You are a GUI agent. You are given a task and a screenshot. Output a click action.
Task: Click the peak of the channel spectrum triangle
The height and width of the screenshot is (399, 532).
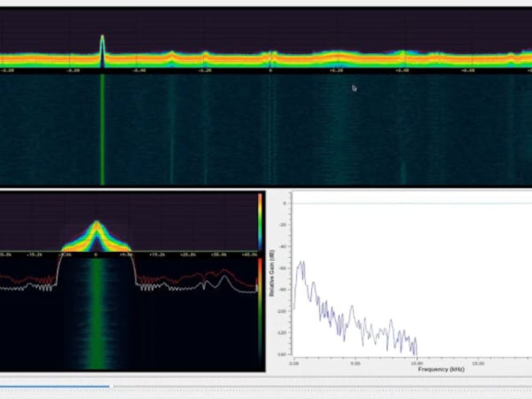[97, 223]
